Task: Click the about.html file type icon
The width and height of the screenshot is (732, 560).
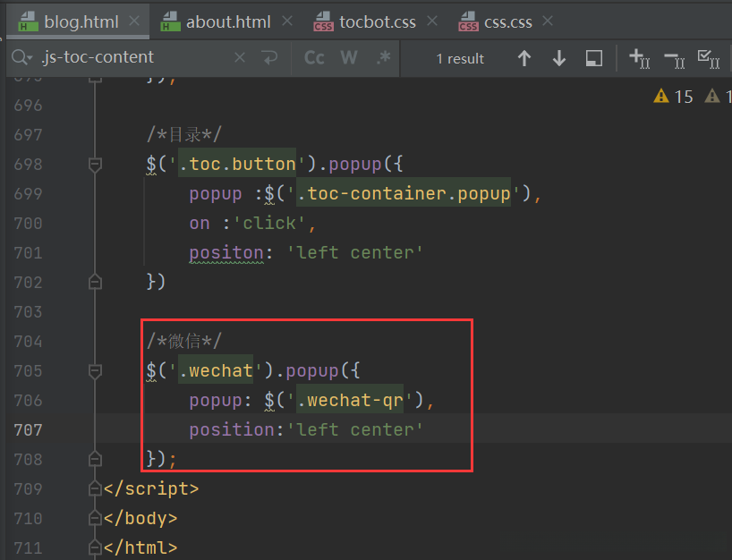Action: (x=170, y=21)
